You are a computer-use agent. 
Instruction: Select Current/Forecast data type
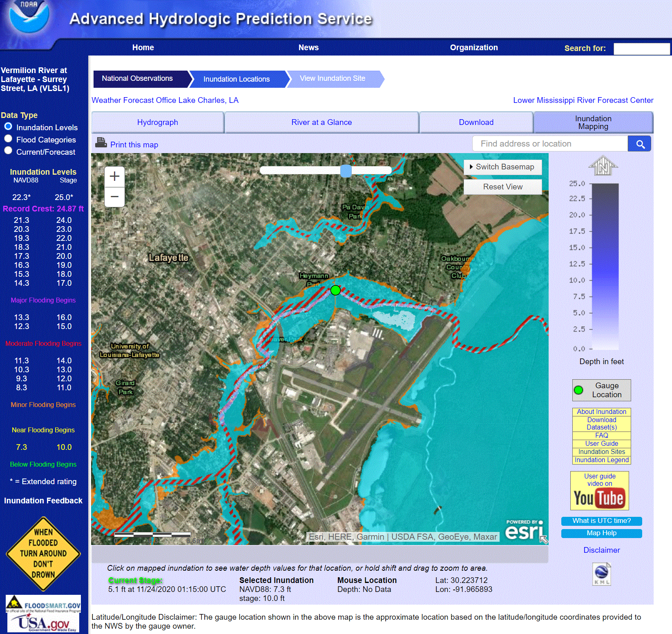point(8,151)
